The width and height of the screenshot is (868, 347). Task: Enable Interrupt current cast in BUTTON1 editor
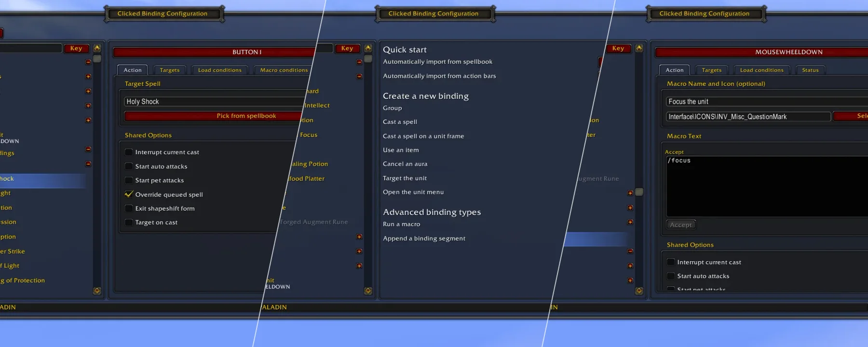coord(129,152)
